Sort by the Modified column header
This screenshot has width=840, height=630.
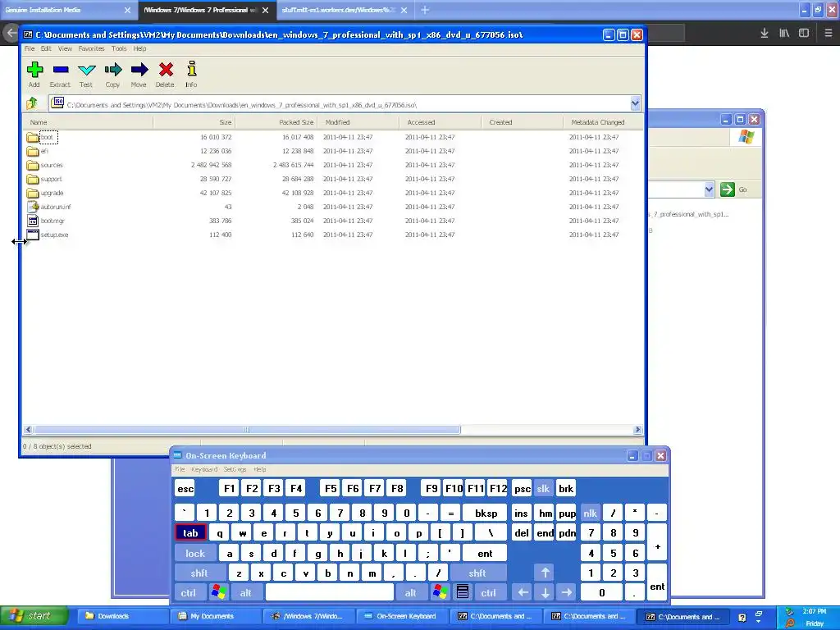[358, 122]
